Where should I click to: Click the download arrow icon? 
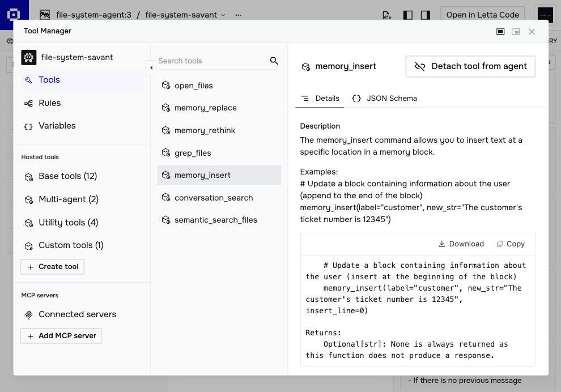point(442,244)
